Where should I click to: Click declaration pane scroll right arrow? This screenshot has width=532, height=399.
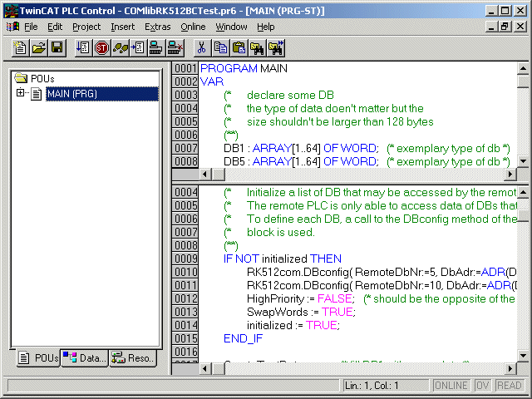pyautogui.click(x=510, y=175)
